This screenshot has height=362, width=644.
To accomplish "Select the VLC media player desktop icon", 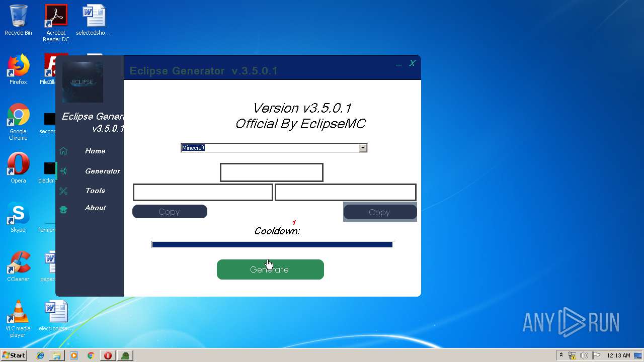I will [18, 319].
